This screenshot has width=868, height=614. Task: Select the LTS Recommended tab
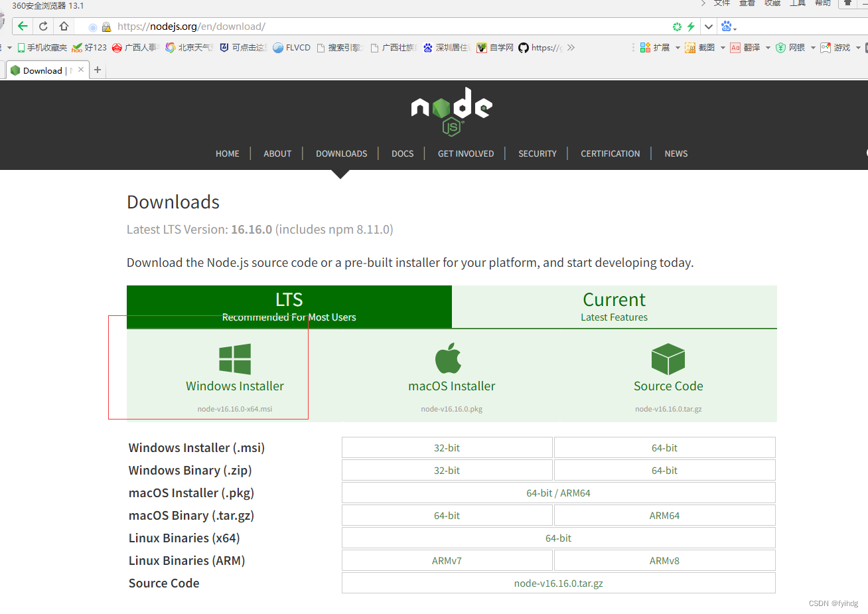click(289, 307)
